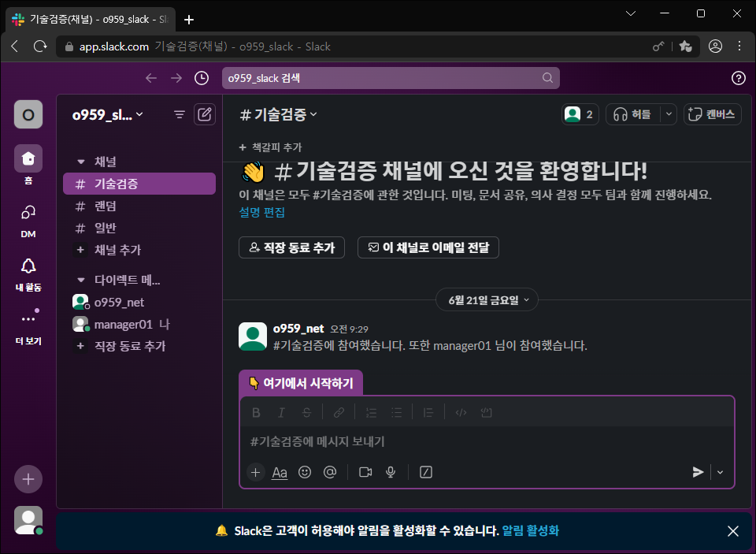Go back in Slack history arrow
Viewport: 756px width, 554px height.
[x=151, y=78]
